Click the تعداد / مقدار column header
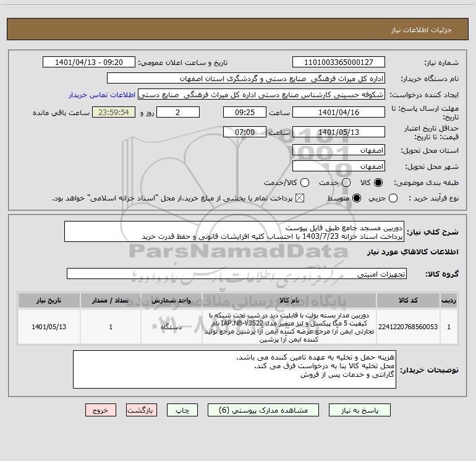476x461 pixels. [x=111, y=300]
